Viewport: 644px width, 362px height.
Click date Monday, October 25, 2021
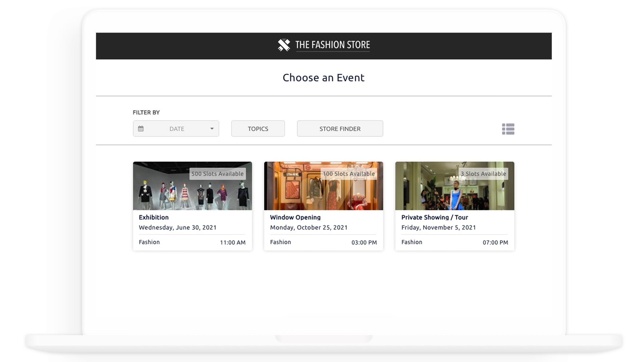[309, 227]
